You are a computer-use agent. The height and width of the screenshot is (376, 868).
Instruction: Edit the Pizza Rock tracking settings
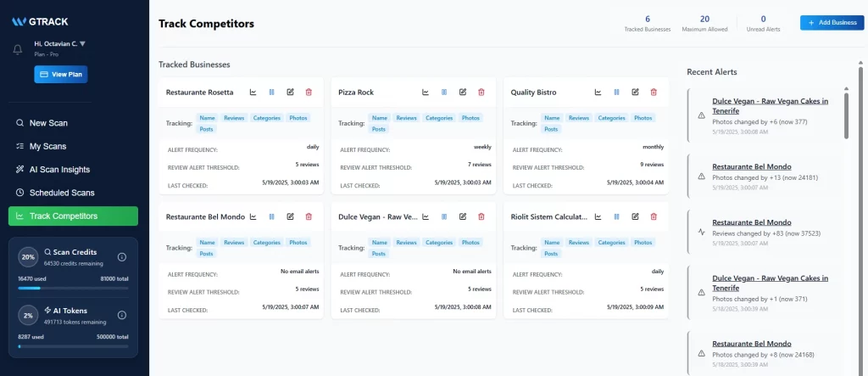463,92
